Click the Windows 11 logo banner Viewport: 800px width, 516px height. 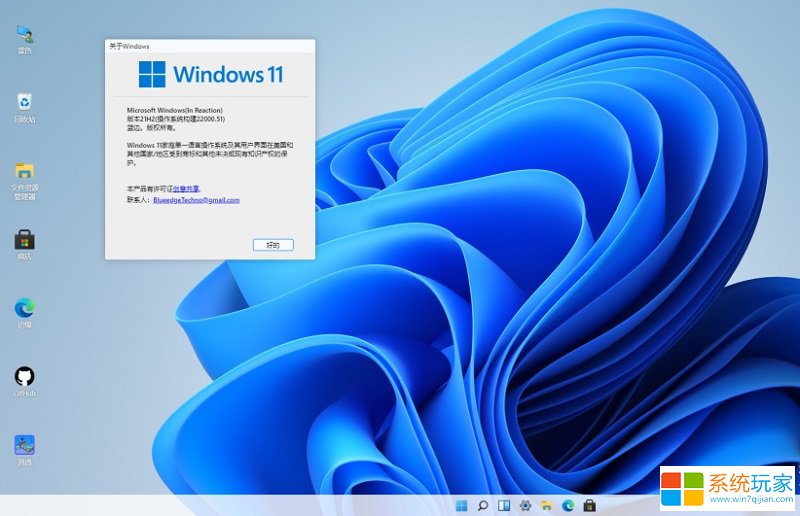coord(211,74)
